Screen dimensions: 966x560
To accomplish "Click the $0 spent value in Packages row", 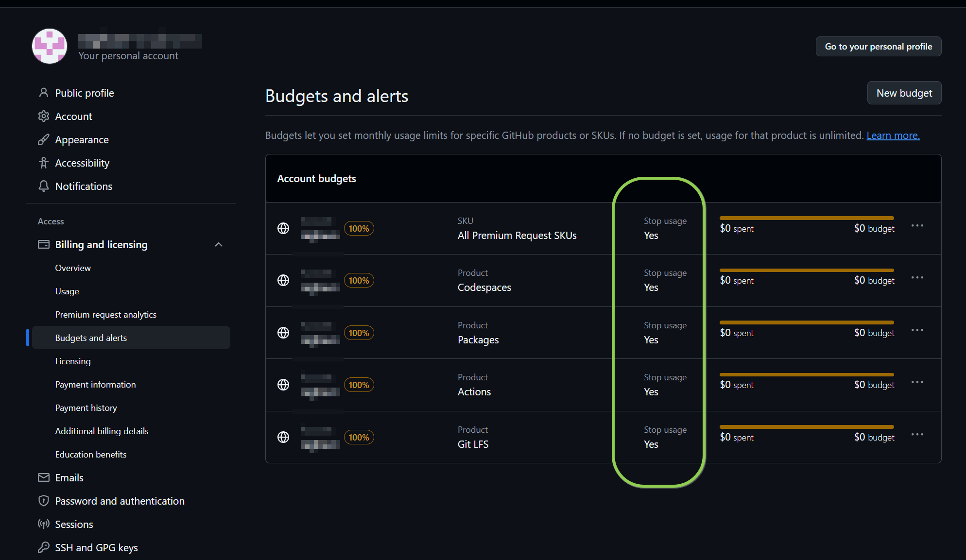I will tap(737, 333).
